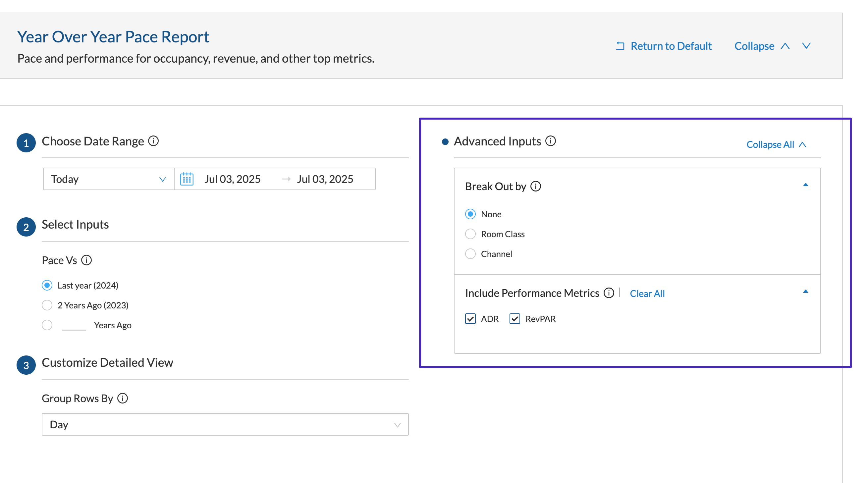
Task: Click info icon beside Pace Vs
Action: 86,260
